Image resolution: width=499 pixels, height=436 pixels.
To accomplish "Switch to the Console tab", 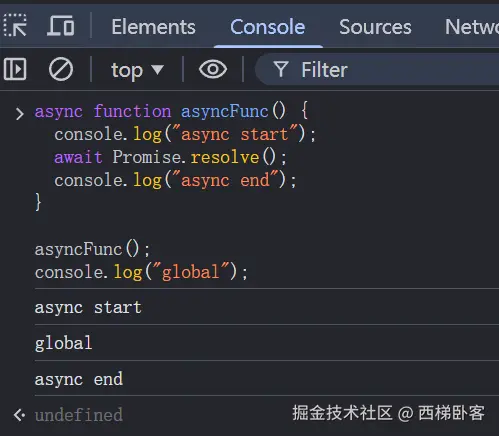I will (268, 27).
